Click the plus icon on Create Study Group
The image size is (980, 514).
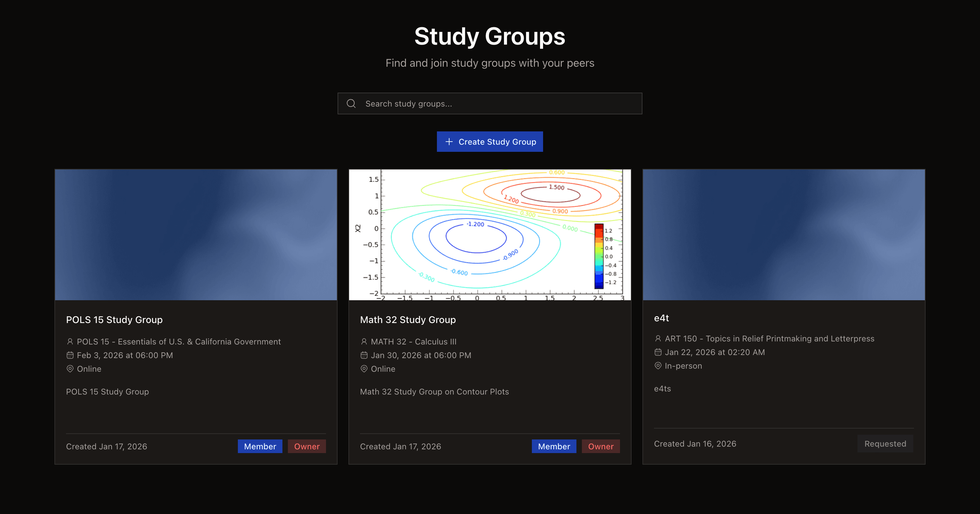(449, 142)
